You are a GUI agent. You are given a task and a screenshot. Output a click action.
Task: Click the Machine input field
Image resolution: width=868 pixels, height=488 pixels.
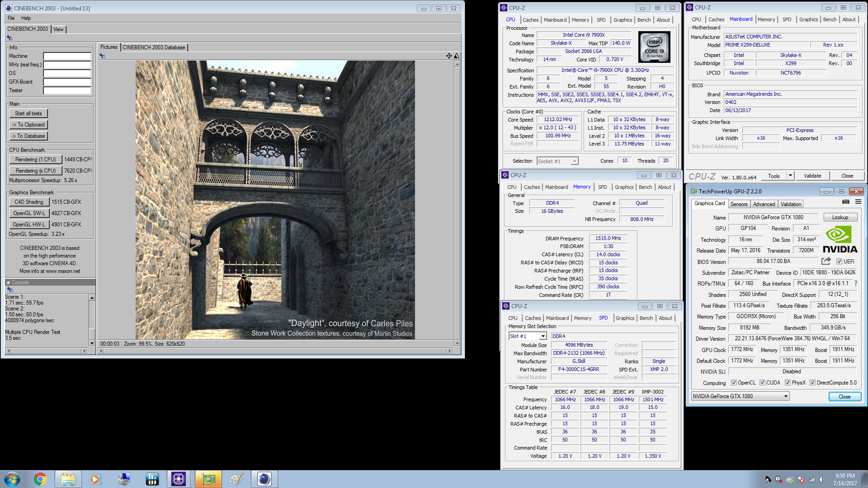pos(67,56)
